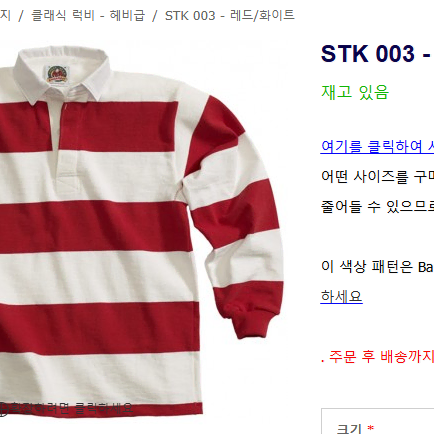
Task: Click the red required asterisk next to 크기
Action: [x=370, y=427]
